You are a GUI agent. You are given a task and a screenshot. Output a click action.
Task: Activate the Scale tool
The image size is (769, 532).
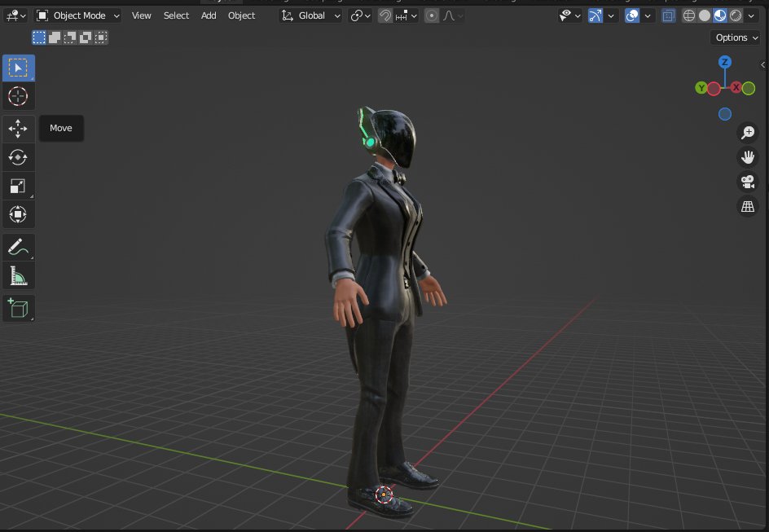[x=18, y=186]
